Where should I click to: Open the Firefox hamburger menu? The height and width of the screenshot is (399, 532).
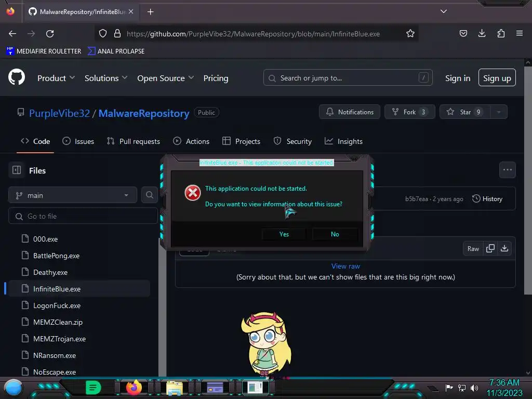[x=520, y=33]
